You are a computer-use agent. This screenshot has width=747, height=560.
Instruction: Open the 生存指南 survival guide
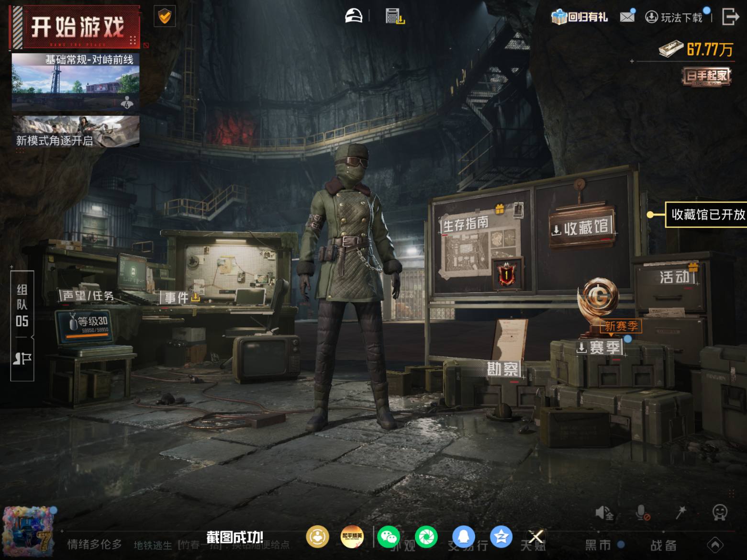pyautogui.click(x=465, y=224)
